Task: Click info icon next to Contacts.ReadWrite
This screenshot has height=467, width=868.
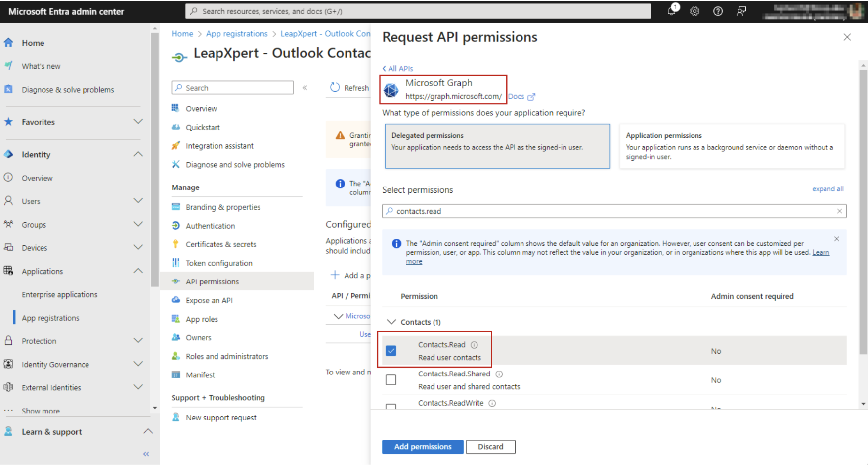Action: coord(492,403)
